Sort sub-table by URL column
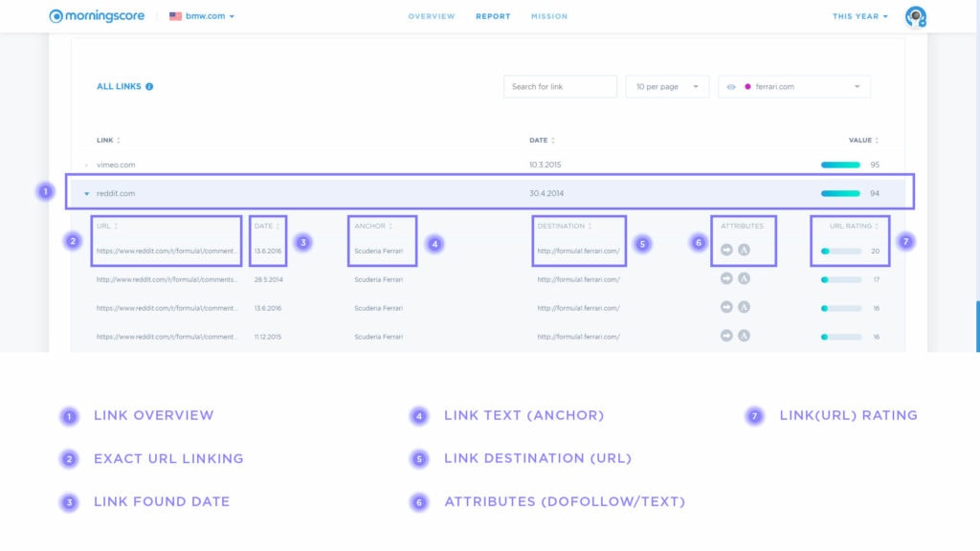980x551 pixels. pos(107,226)
